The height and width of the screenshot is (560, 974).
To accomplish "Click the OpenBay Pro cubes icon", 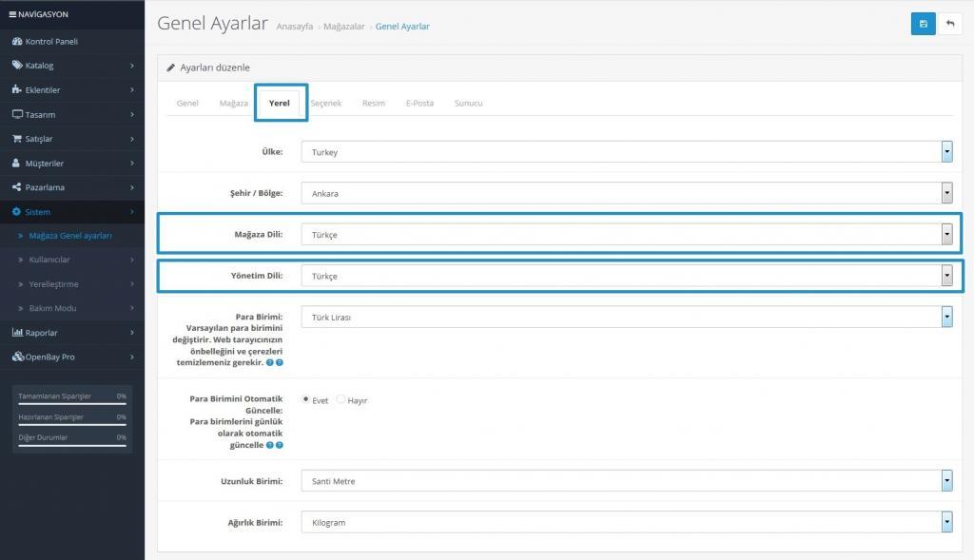I will point(17,357).
